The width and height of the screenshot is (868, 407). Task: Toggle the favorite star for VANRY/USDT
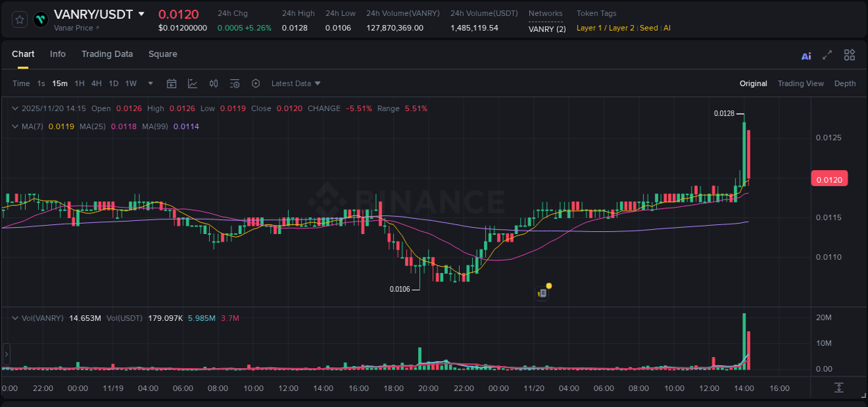pyautogui.click(x=19, y=19)
